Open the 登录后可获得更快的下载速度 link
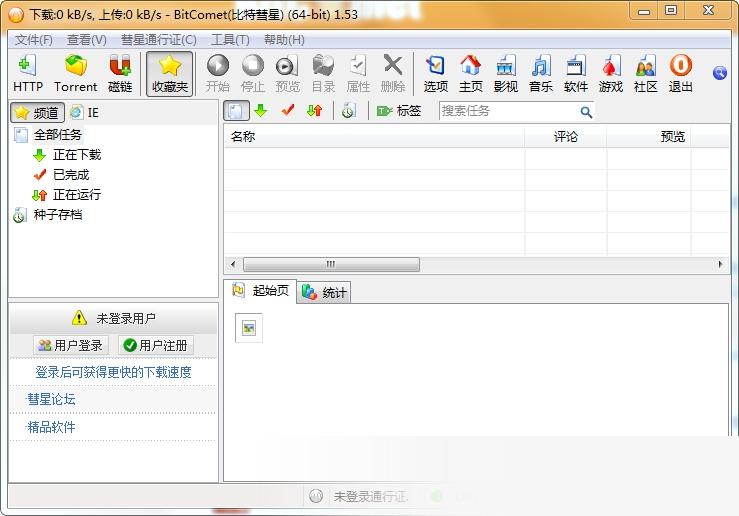The width and height of the screenshot is (739, 516). pos(113,372)
